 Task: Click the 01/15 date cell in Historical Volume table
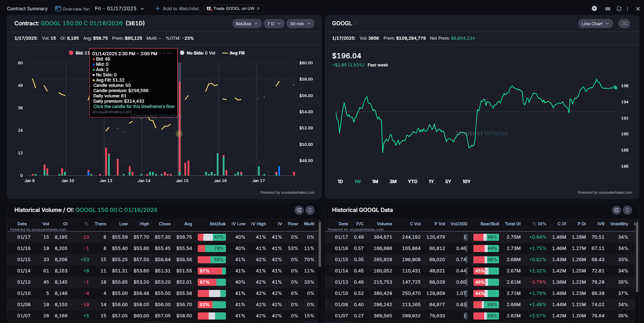(24, 260)
